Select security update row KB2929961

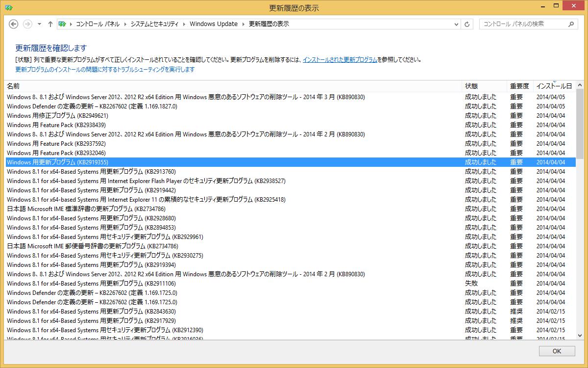tap(291, 237)
